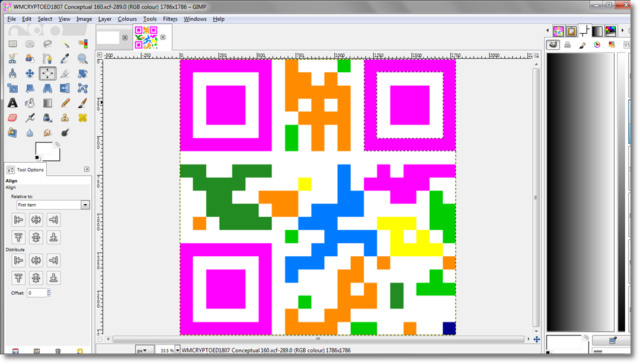Select the Measure compass tool
640x364 pixels.
click(x=12, y=73)
